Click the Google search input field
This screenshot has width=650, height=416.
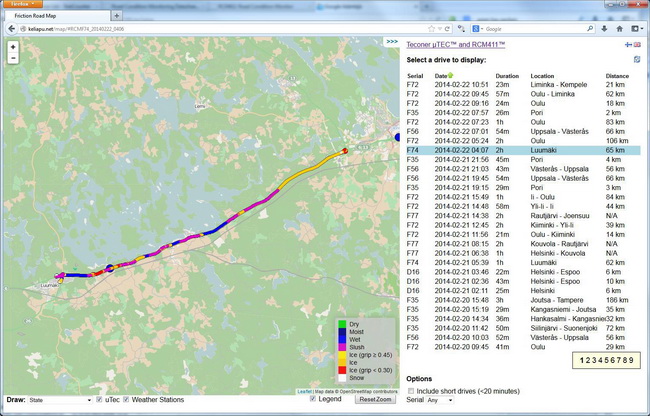(x=535, y=29)
